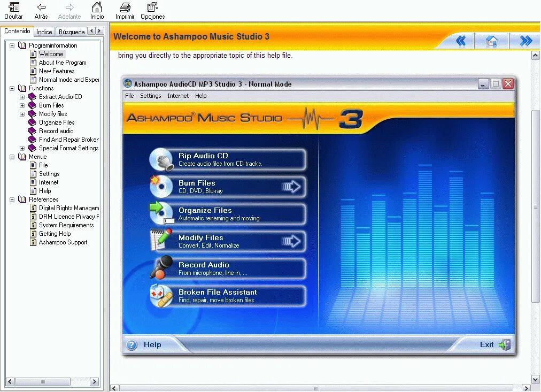Click the previous topic double-arrow icon
This screenshot has width=541, height=392.
(x=461, y=41)
